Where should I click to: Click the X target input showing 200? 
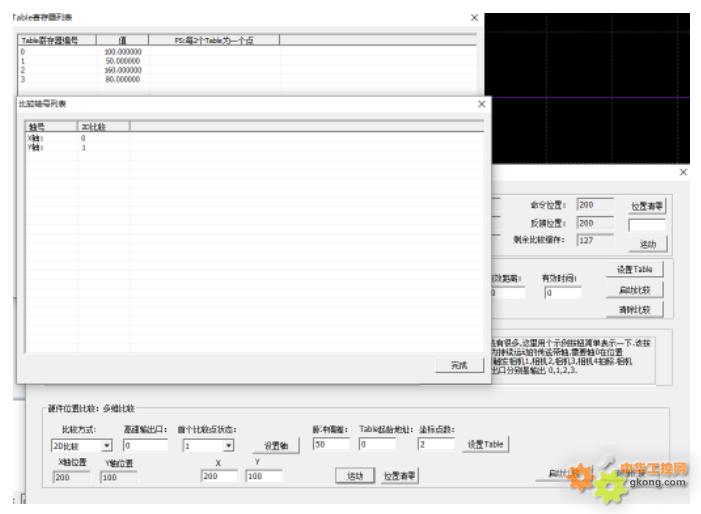point(219,476)
